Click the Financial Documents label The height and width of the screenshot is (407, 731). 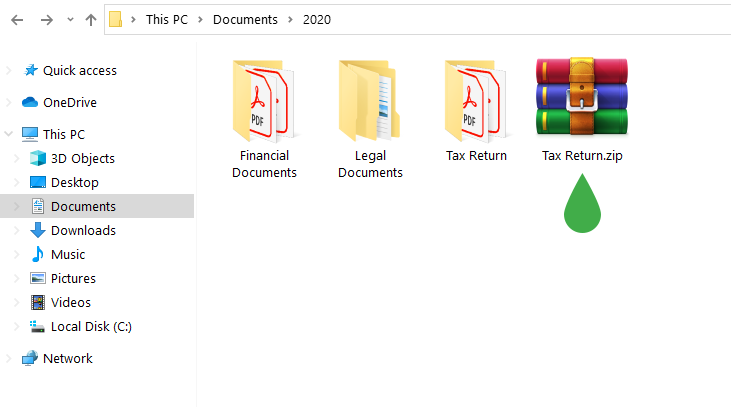264,164
